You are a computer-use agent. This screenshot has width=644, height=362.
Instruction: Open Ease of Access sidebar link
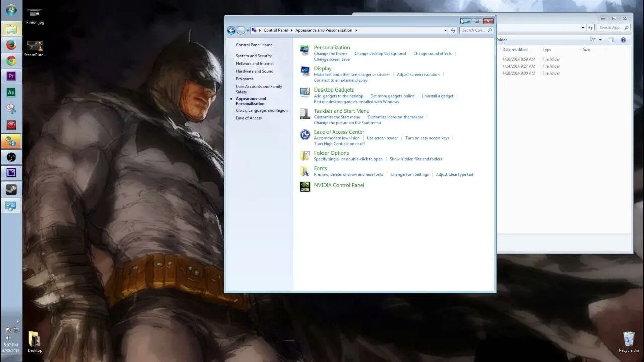pos(249,118)
